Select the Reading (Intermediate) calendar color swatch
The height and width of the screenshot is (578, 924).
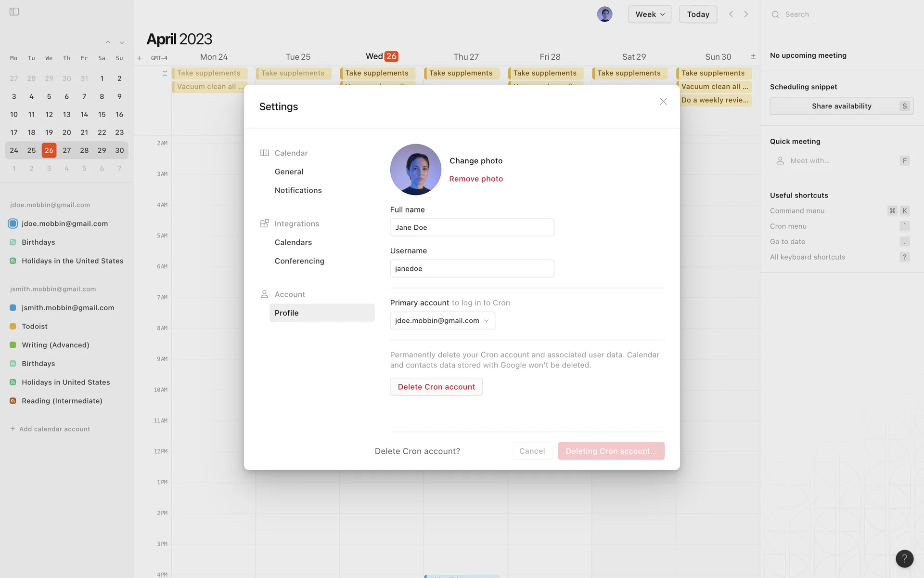point(13,401)
